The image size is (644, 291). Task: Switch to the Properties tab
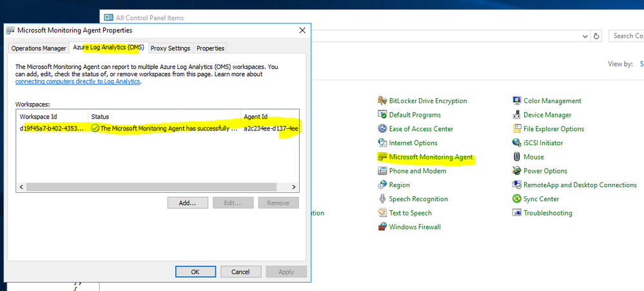[210, 48]
